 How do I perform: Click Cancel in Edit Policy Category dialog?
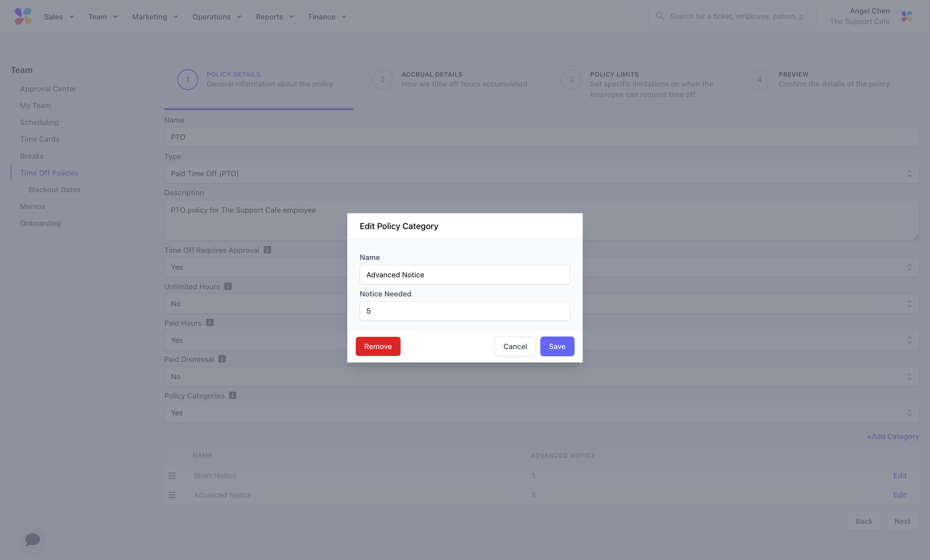515,346
